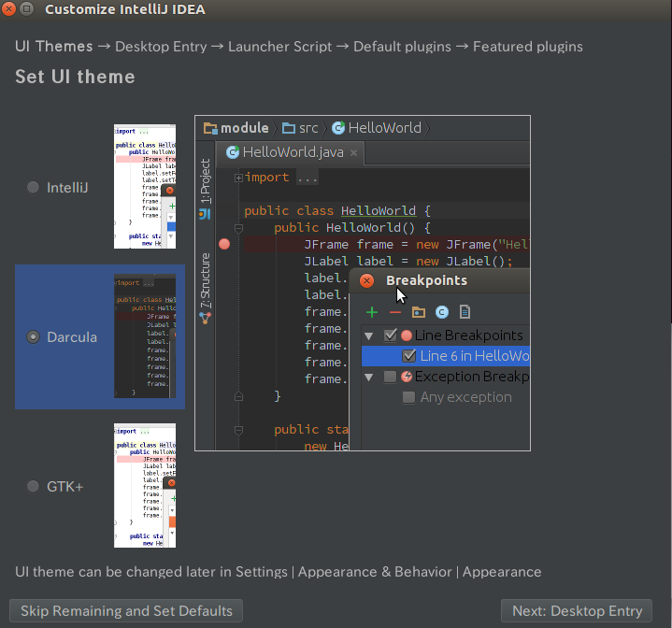Close the Breakpoints popup in preview

tap(366, 280)
